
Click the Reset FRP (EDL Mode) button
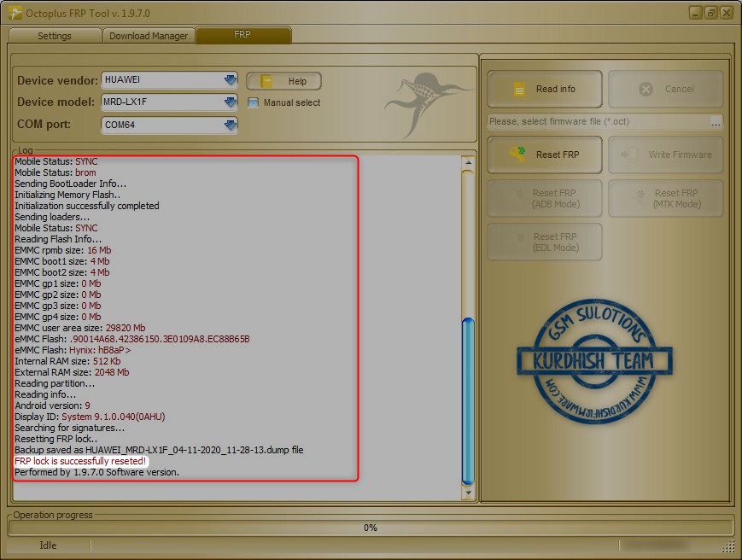tap(545, 242)
